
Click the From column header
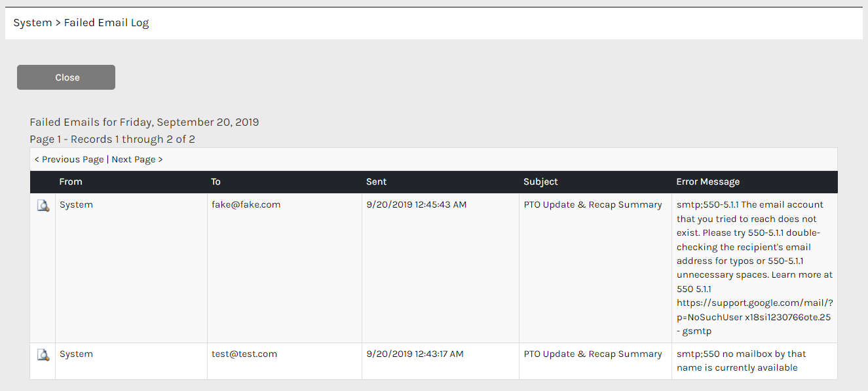point(71,181)
